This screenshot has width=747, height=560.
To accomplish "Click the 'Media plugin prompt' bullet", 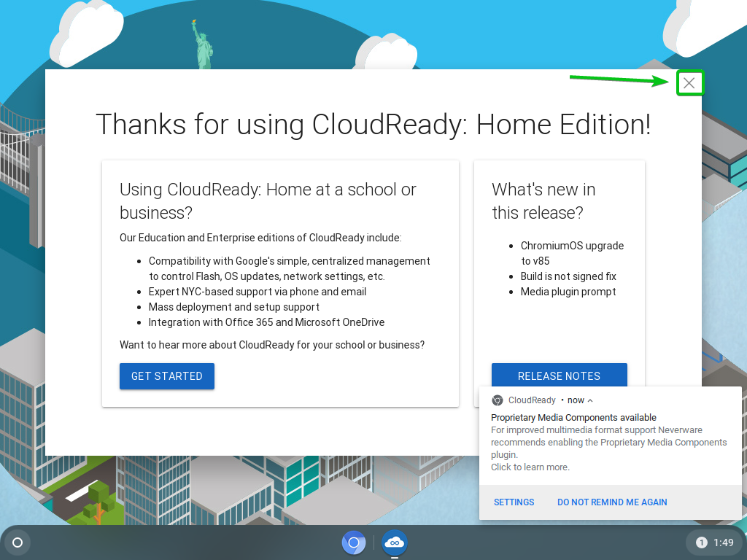I will [x=568, y=292].
